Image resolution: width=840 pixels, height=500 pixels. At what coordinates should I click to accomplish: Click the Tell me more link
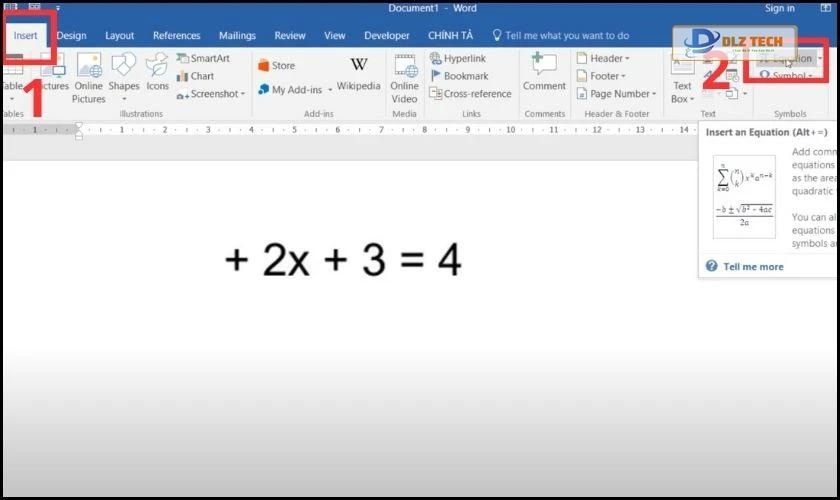click(x=752, y=266)
